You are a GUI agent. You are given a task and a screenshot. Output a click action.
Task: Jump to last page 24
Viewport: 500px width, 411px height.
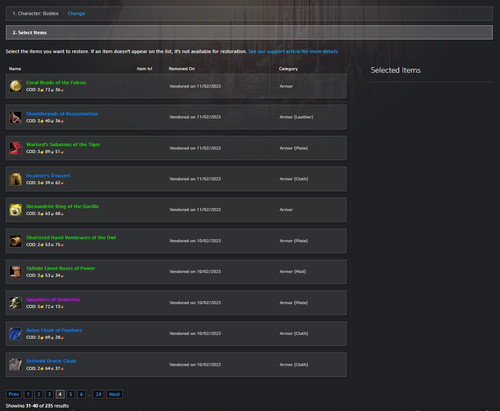(x=98, y=394)
